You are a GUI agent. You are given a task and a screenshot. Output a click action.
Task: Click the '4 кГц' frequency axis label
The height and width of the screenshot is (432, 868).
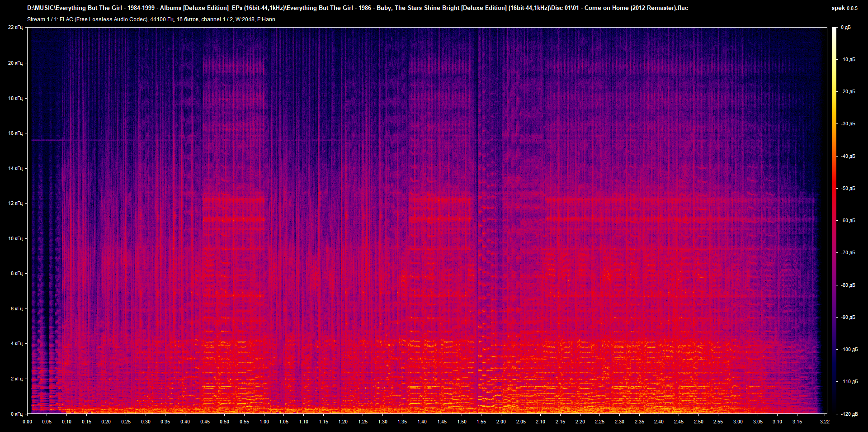[17, 343]
